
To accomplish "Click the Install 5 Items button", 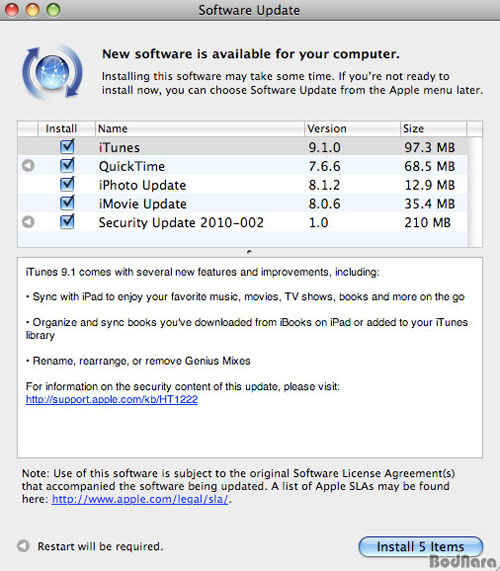I will [421, 547].
